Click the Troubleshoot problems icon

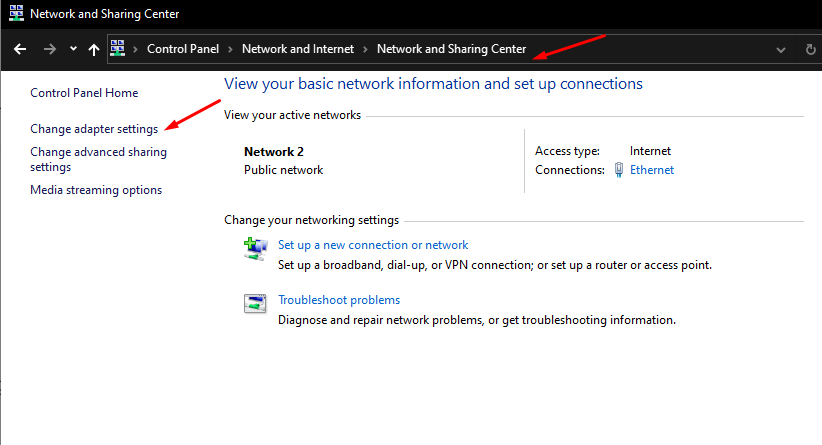tap(255, 304)
